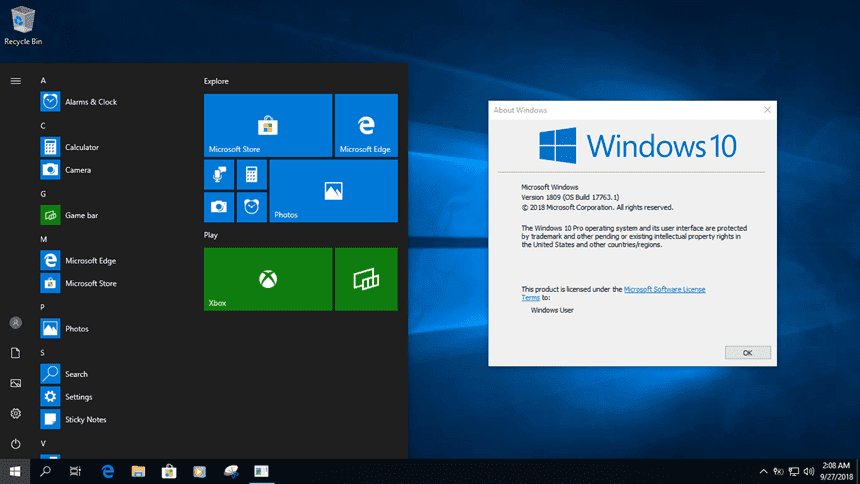Viewport: 860px width, 484px height.
Task: Open Settings gear in Start sidebar
Action: coord(15,413)
